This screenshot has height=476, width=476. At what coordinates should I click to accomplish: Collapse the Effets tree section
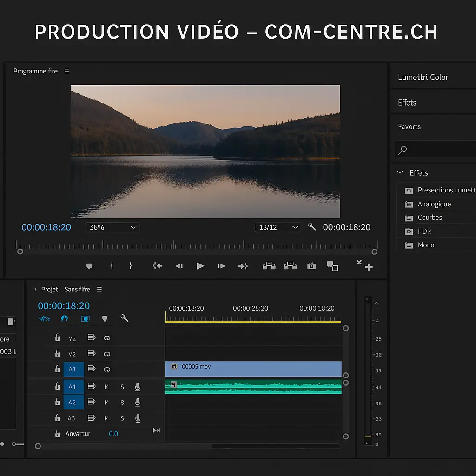point(400,172)
